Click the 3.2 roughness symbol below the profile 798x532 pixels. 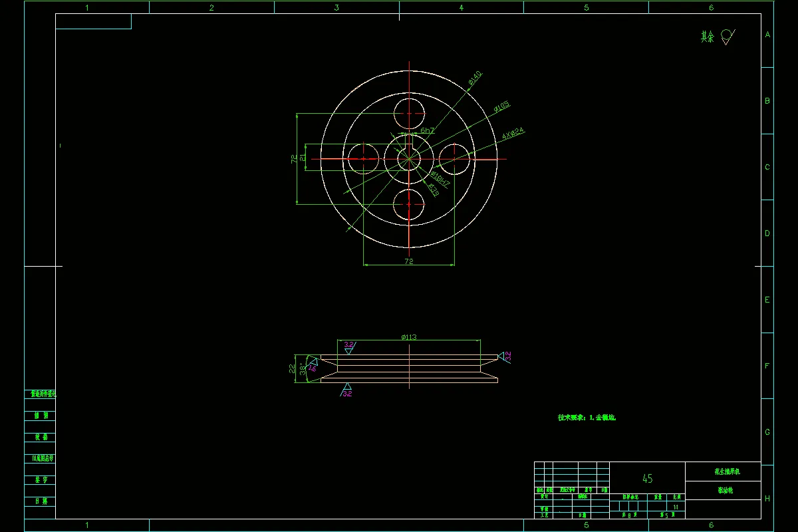pos(346,391)
